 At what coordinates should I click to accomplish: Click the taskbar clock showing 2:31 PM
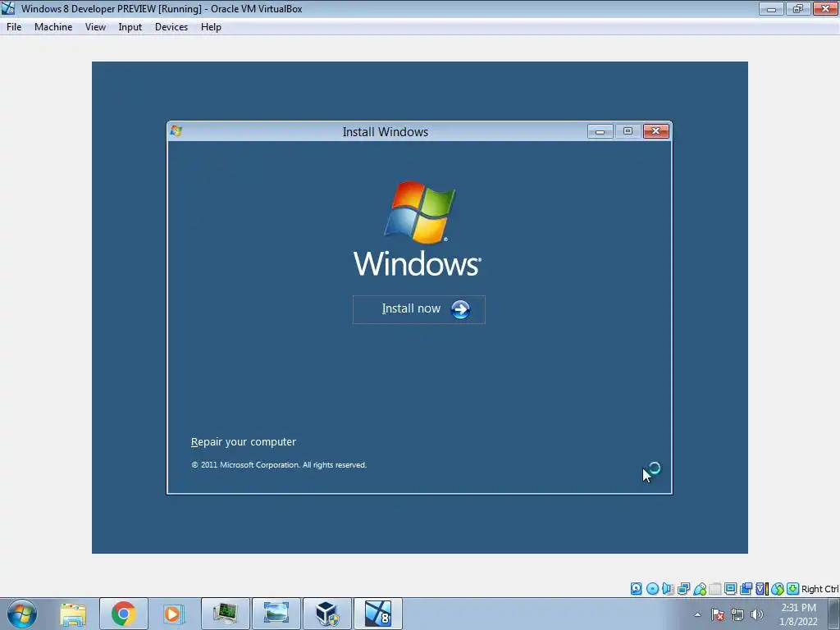coord(798,614)
